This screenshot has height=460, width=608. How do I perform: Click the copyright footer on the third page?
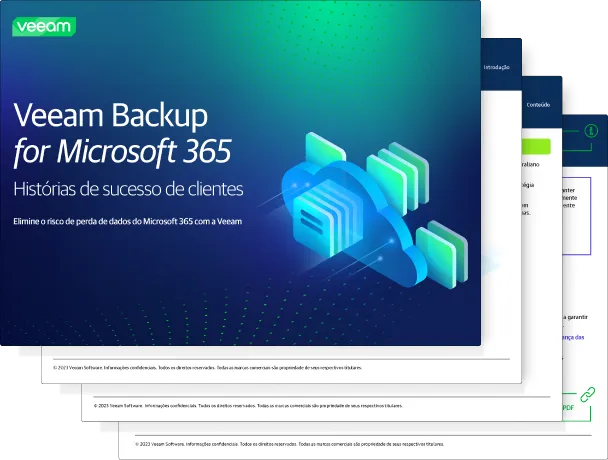pos(248,406)
